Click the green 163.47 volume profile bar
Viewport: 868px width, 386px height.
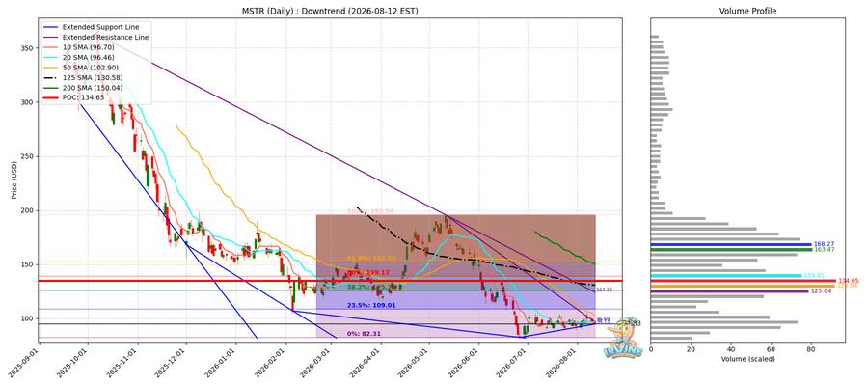click(x=731, y=250)
